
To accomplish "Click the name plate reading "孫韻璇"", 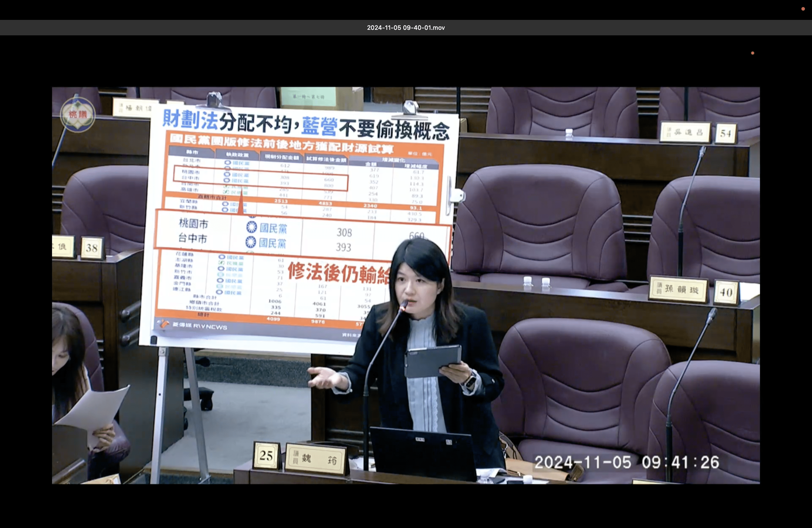I will coord(679,290).
